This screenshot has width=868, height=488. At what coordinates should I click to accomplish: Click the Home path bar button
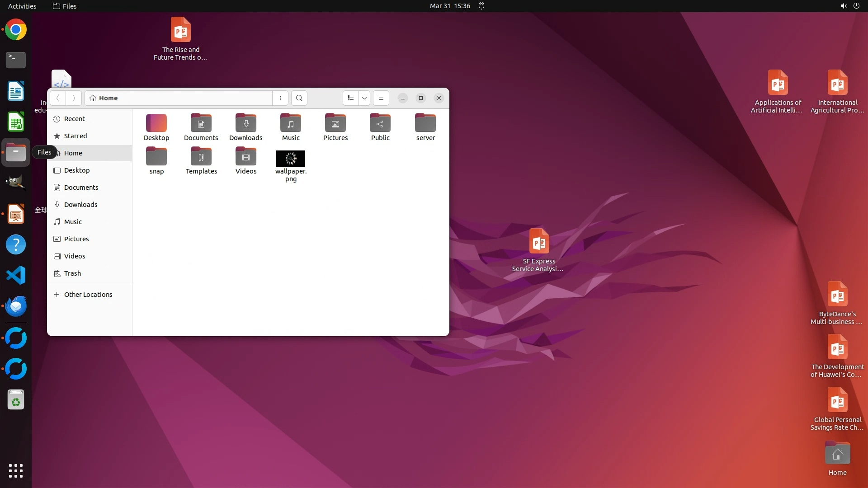(x=108, y=98)
